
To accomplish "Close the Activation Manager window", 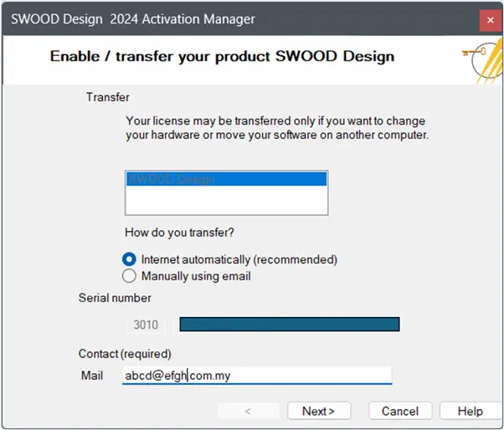I will [491, 18].
